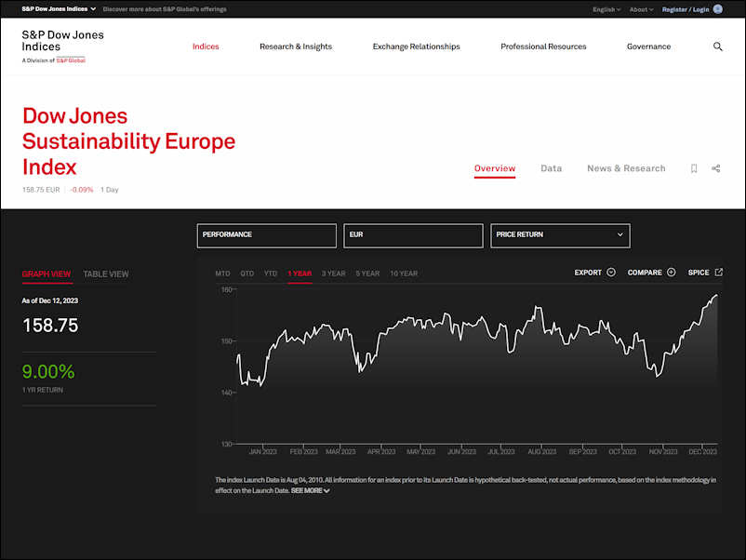
Task: Click the DEC 2023 axis label
Action: click(702, 451)
